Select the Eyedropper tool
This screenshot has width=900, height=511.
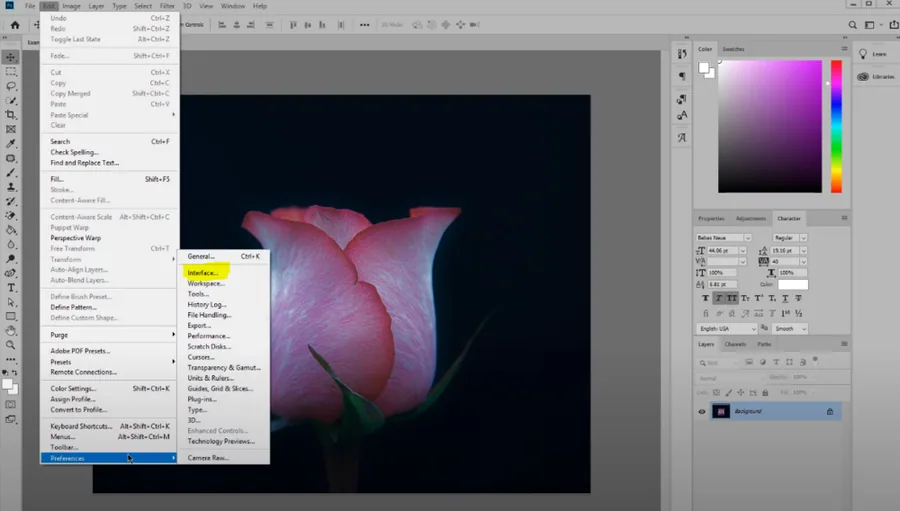click(x=11, y=144)
